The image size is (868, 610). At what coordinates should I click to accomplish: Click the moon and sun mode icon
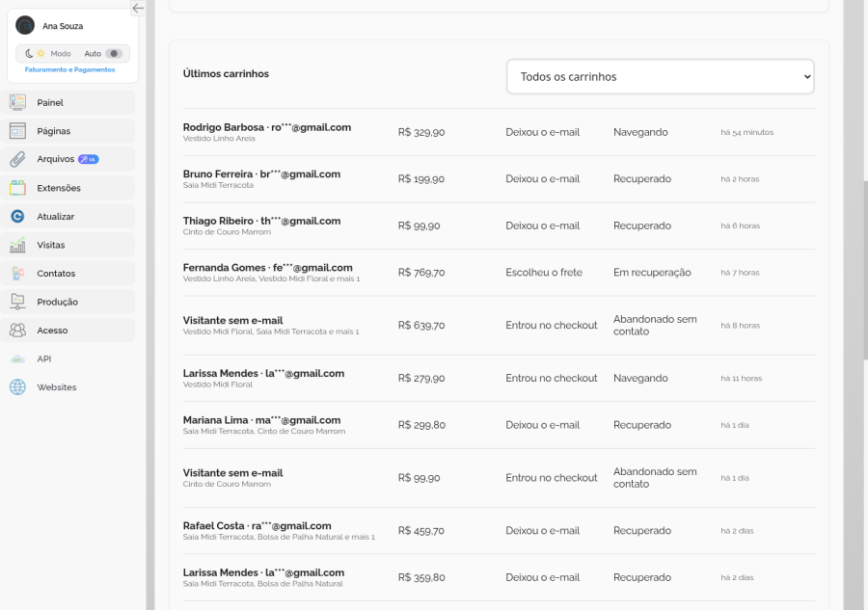click(x=35, y=54)
